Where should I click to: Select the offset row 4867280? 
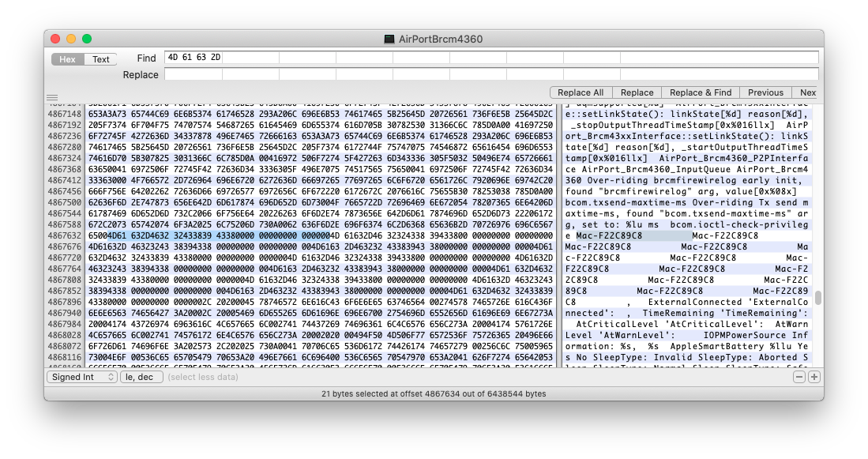tap(64, 147)
